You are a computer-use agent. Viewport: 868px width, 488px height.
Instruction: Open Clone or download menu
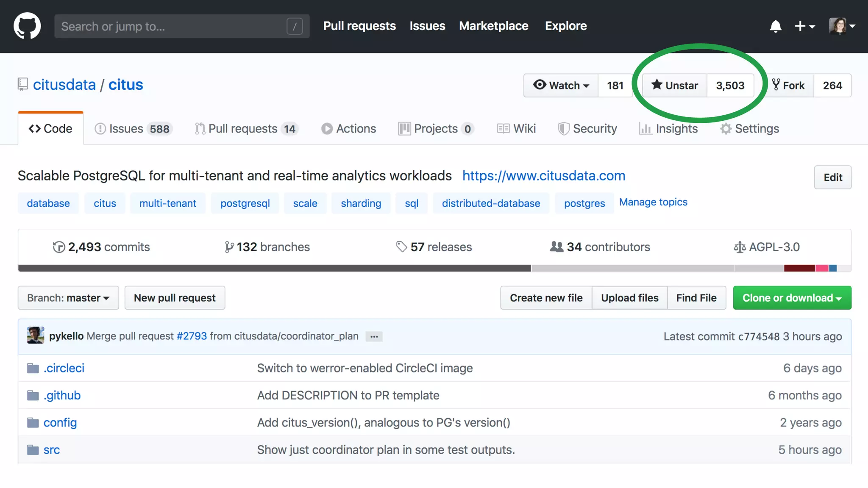click(x=792, y=298)
